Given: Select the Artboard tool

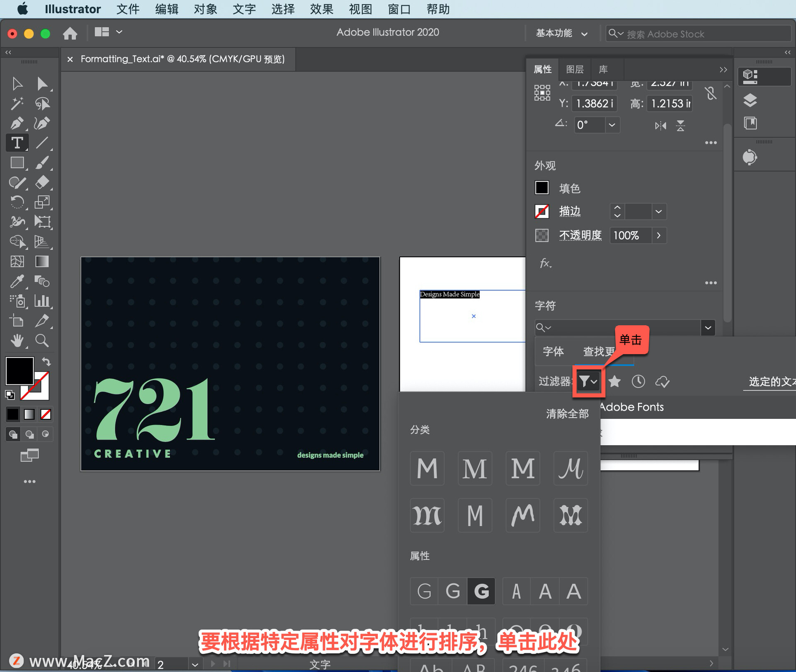Looking at the screenshot, I should point(17,321).
